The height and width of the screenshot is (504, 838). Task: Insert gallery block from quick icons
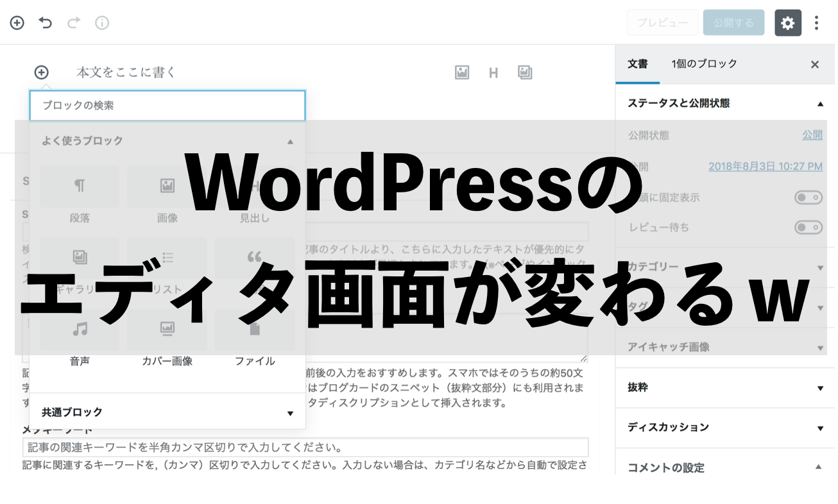pos(525,72)
